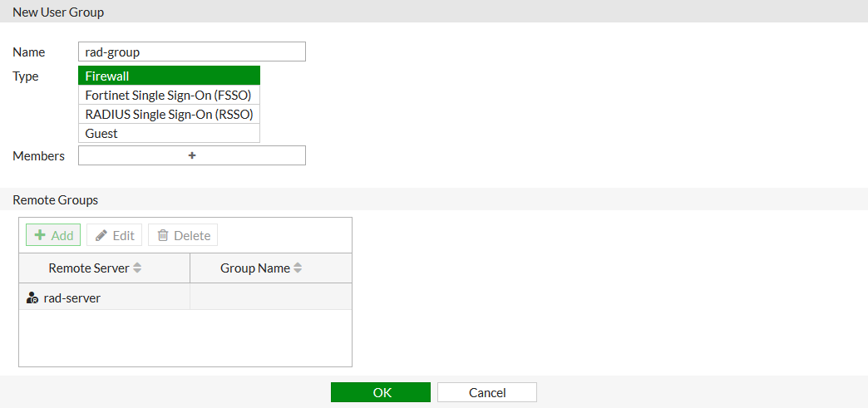Click the Edit pencil icon
Viewport: 868px width, 408px height.
tap(101, 235)
